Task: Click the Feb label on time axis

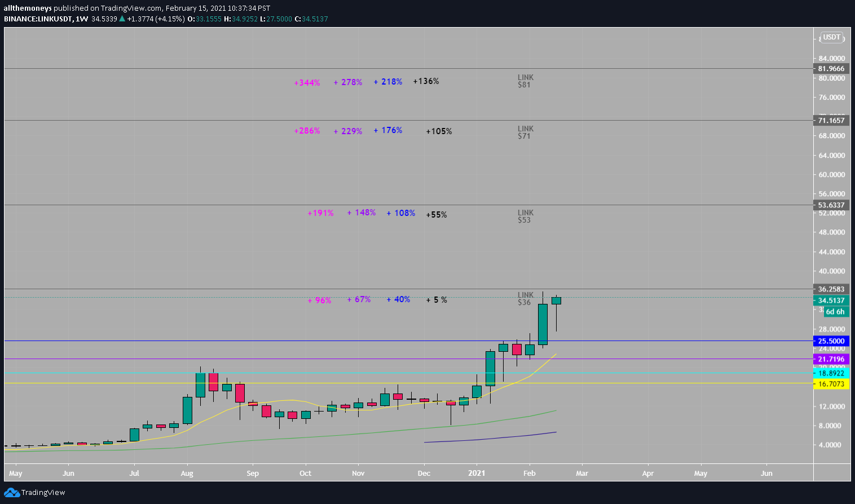Action: (529, 473)
